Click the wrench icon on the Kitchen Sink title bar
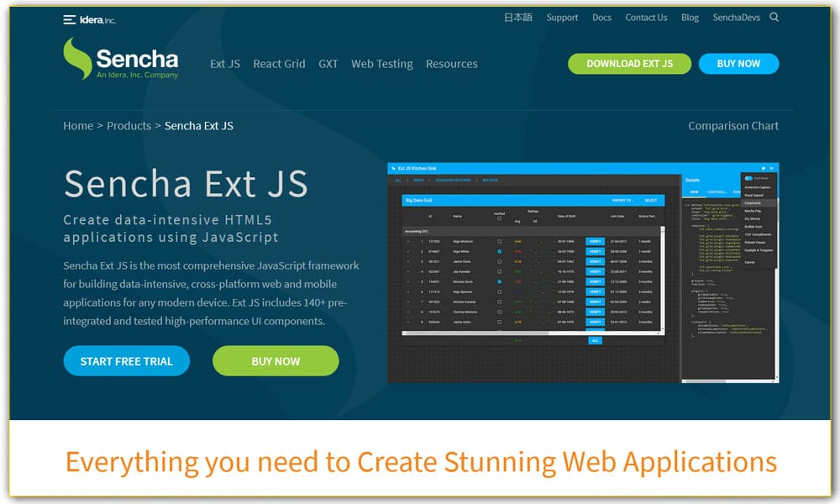The image size is (840, 504). tap(393, 167)
